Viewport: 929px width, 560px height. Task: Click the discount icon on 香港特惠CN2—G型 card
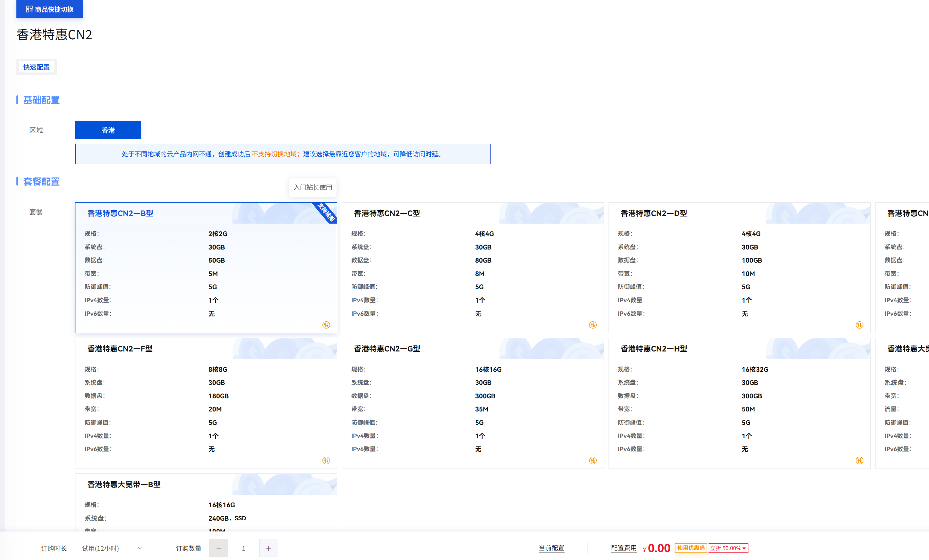593,461
